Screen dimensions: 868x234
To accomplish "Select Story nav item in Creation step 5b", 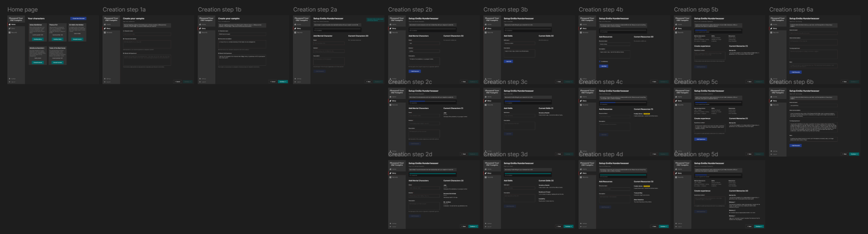I will click(x=683, y=28).
